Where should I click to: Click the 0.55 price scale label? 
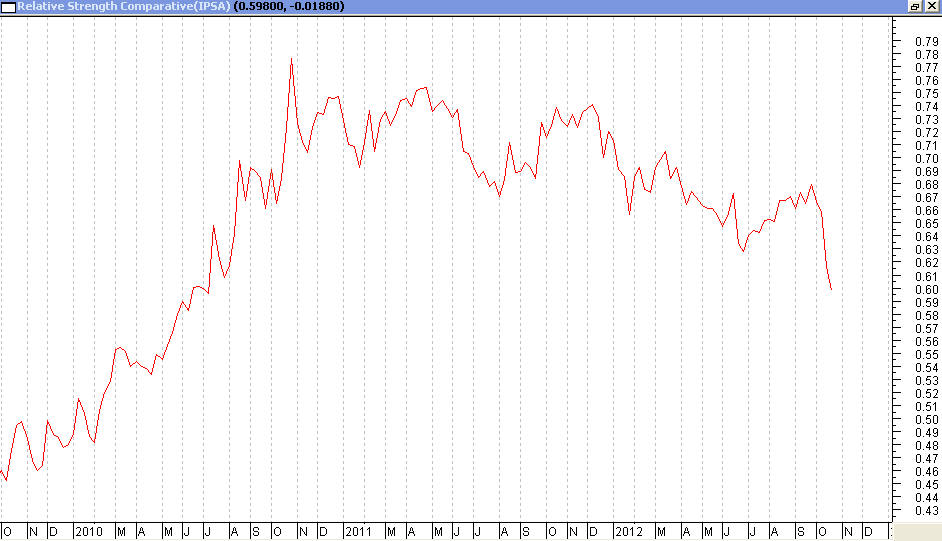click(x=926, y=355)
